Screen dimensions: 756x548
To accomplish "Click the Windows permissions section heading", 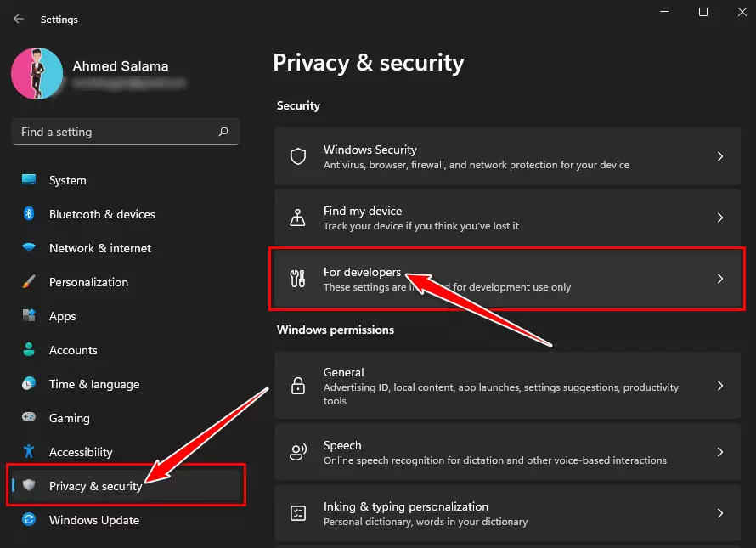I will (335, 330).
